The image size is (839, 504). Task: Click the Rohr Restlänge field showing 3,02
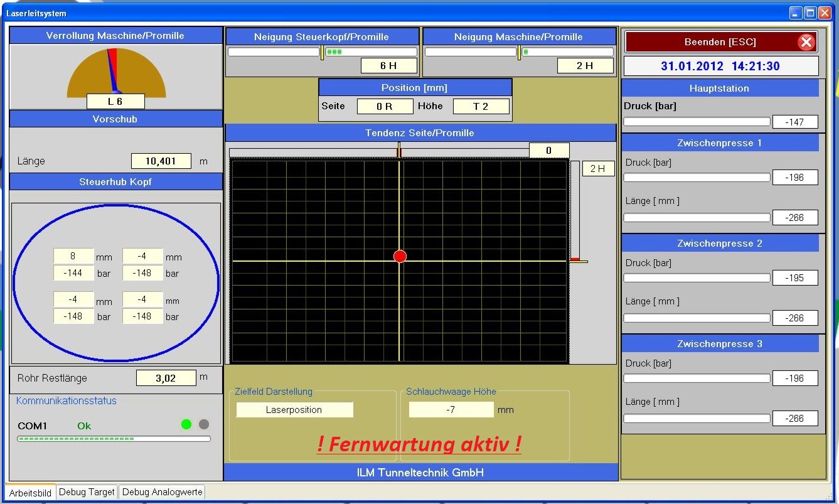point(166,378)
